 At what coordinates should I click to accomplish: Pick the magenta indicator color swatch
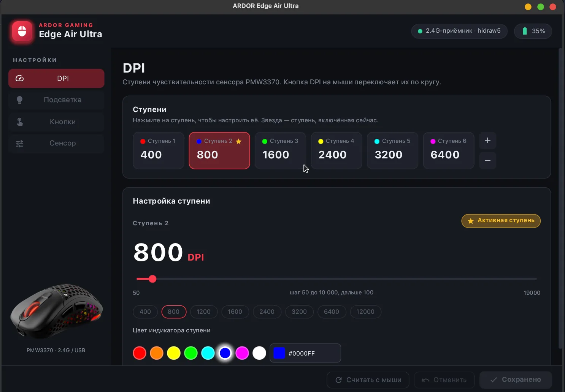pos(242,353)
